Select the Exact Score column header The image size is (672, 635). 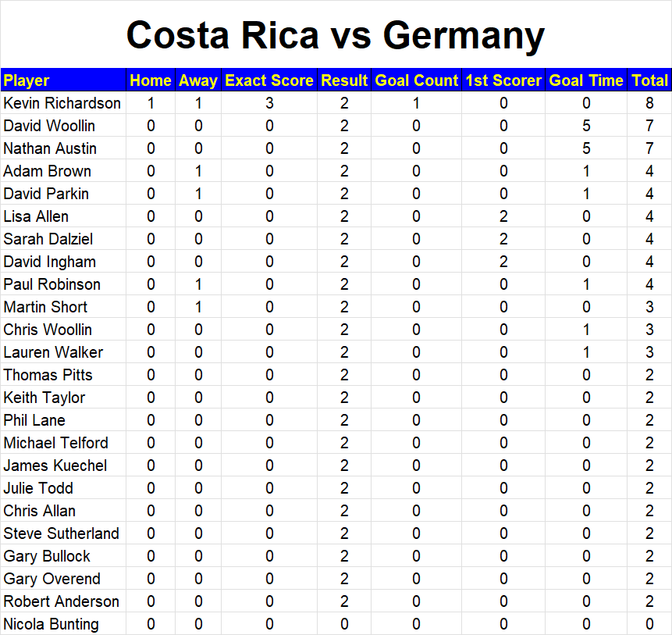click(269, 80)
